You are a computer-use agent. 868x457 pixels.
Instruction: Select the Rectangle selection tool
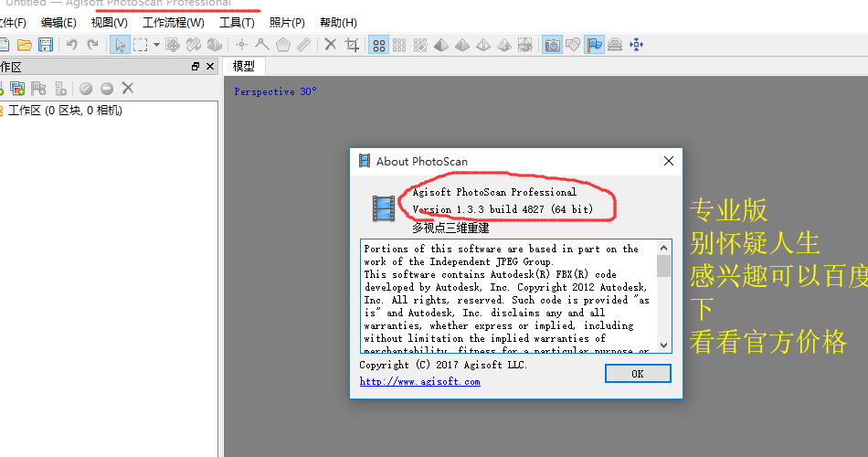coord(140,45)
